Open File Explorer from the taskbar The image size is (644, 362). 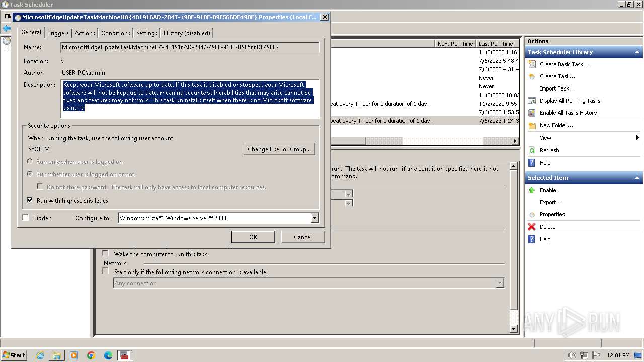point(57,355)
